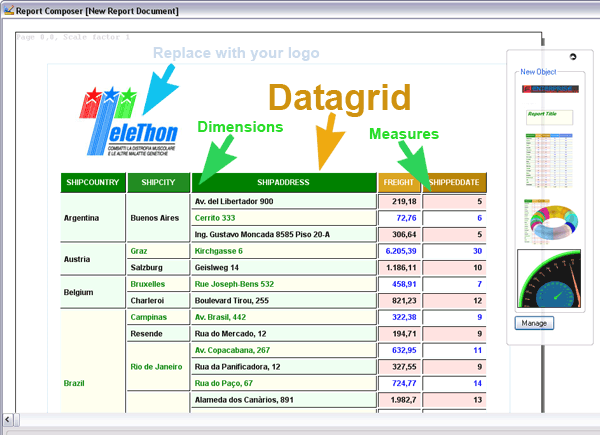Select address Alameda dos Canàrios, 891

284,400
